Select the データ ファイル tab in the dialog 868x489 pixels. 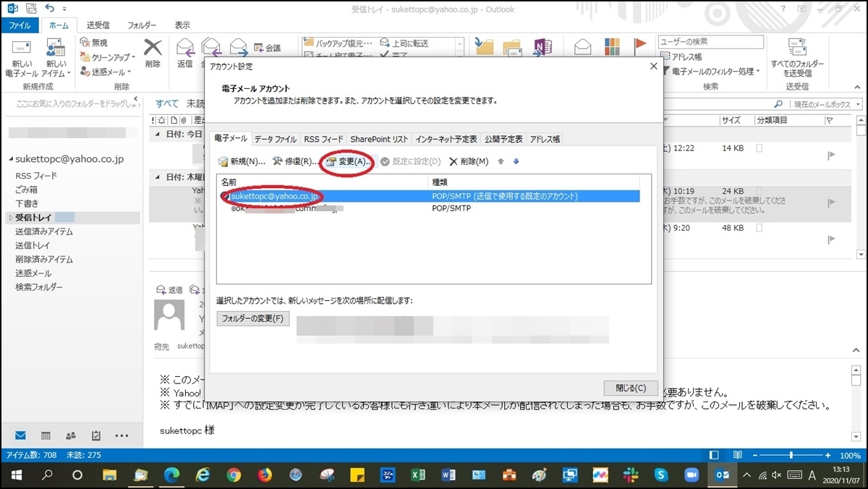[x=275, y=139]
